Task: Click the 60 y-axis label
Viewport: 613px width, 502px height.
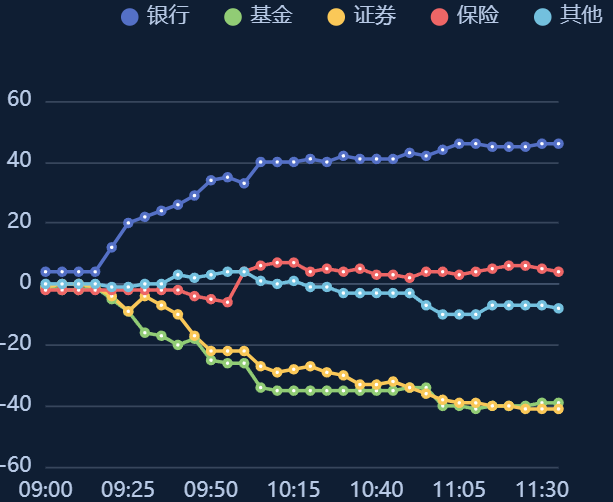Action: pyautogui.click(x=20, y=100)
